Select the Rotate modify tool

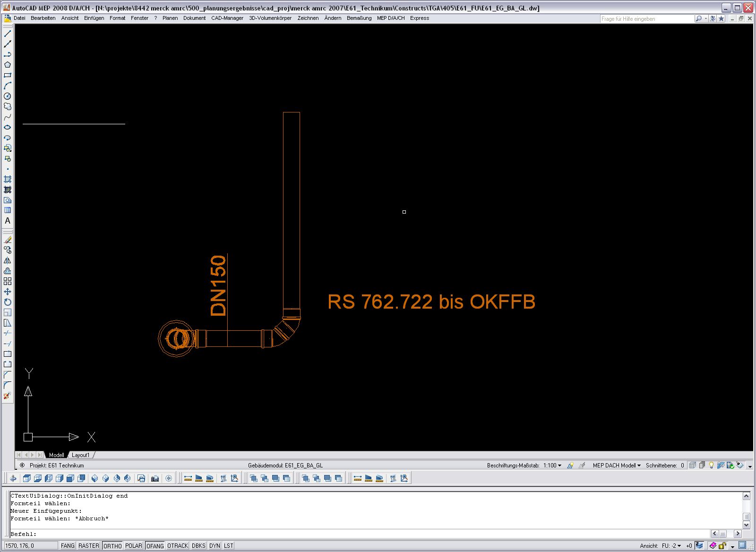(x=8, y=302)
